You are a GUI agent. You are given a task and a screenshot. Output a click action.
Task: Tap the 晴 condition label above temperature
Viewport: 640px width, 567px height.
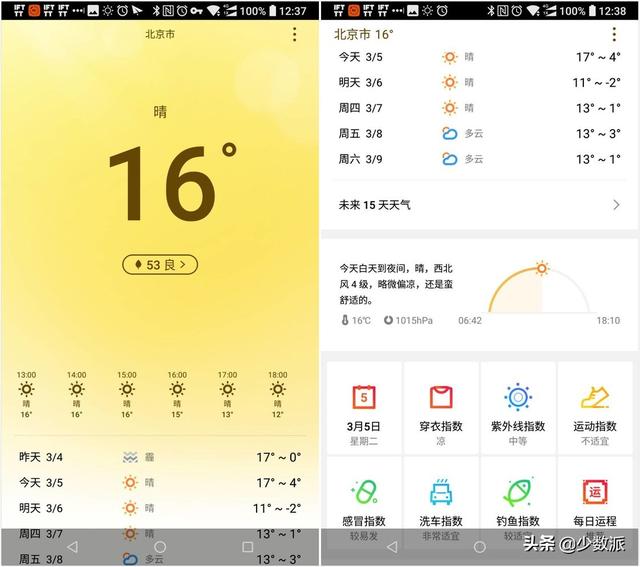(x=160, y=111)
